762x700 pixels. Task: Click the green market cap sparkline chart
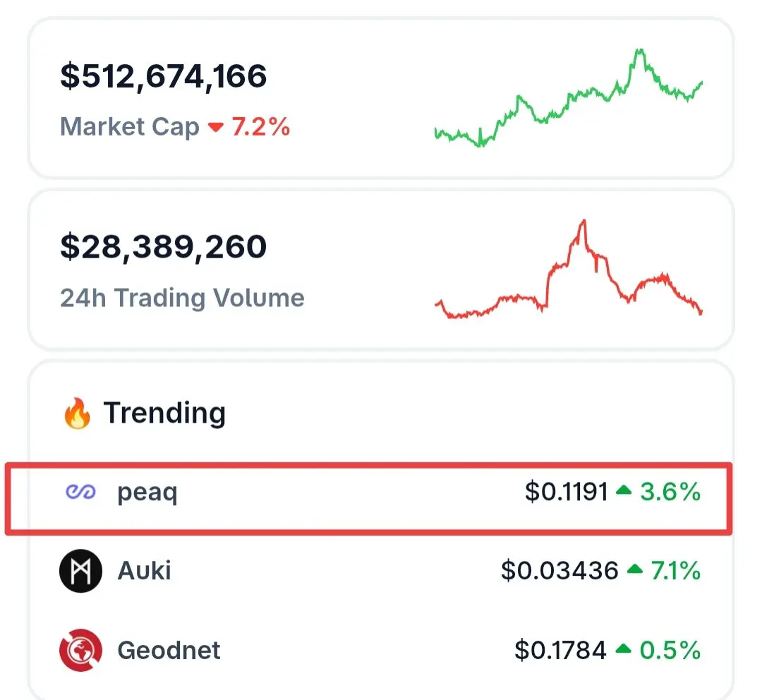click(x=569, y=97)
